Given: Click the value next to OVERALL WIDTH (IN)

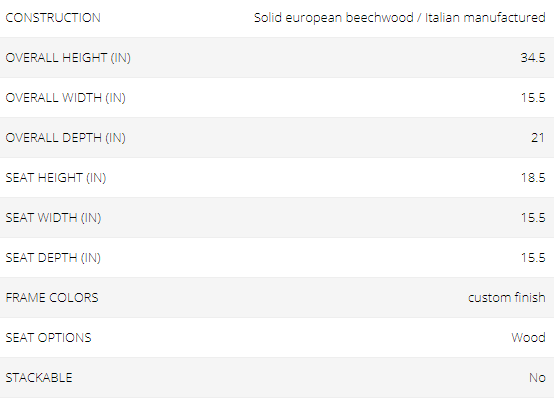Looking at the screenshot, I should tap(533, 98).
